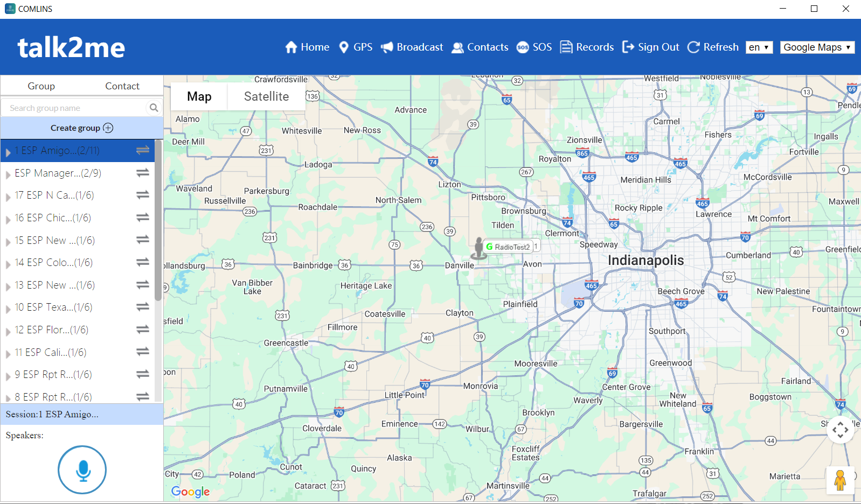Open the Records menu item

587,47
